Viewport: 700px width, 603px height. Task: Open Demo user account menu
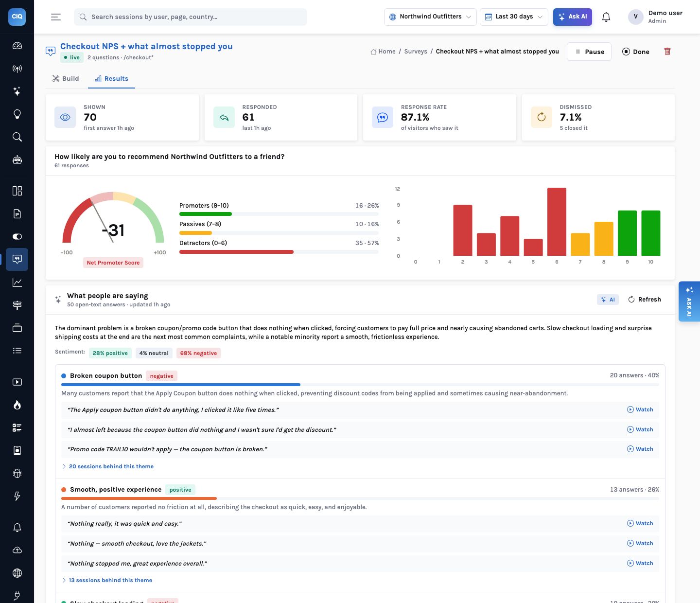coord(655,17)
